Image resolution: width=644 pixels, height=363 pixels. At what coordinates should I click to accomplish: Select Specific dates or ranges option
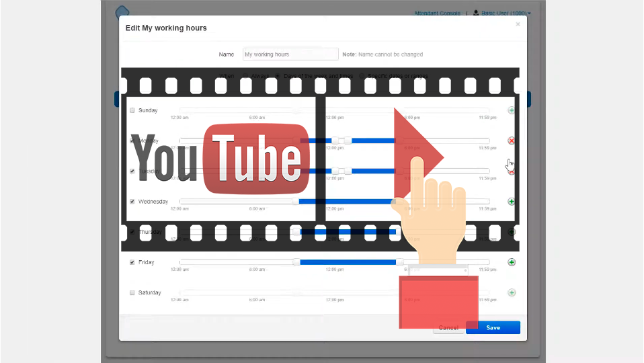[x=362, y=76]
